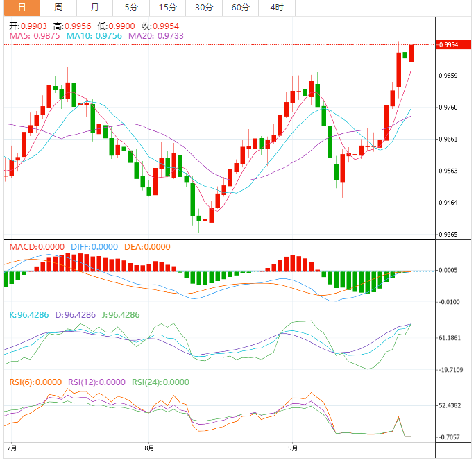
Task: Click the RSI(24) indicator label
Action: [160, 382]
